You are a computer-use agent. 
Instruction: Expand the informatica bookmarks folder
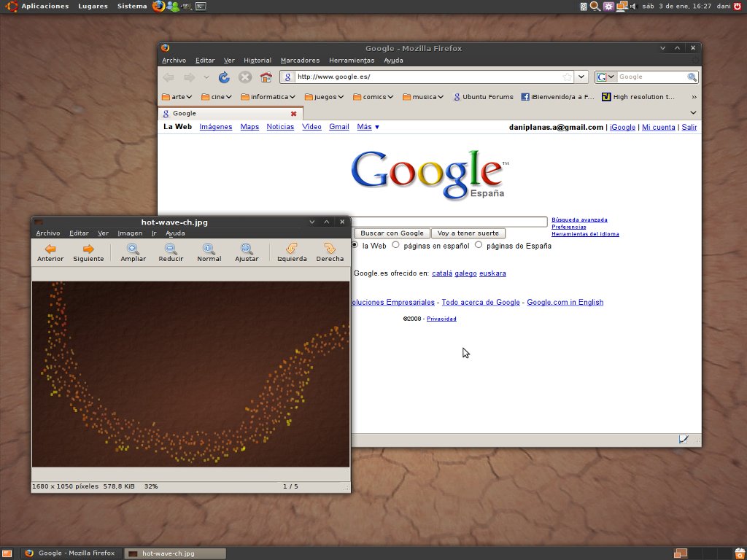click(268, 97)
